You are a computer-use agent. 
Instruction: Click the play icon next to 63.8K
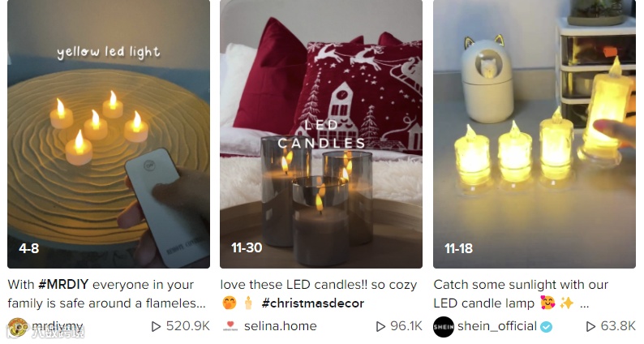[x=590, y=326]
